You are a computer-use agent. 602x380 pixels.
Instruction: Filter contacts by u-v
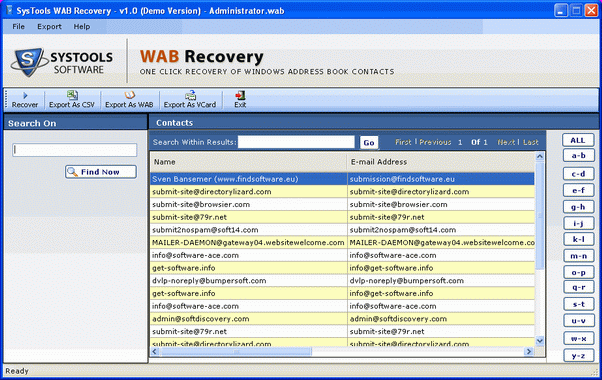(x=579, y=321)
